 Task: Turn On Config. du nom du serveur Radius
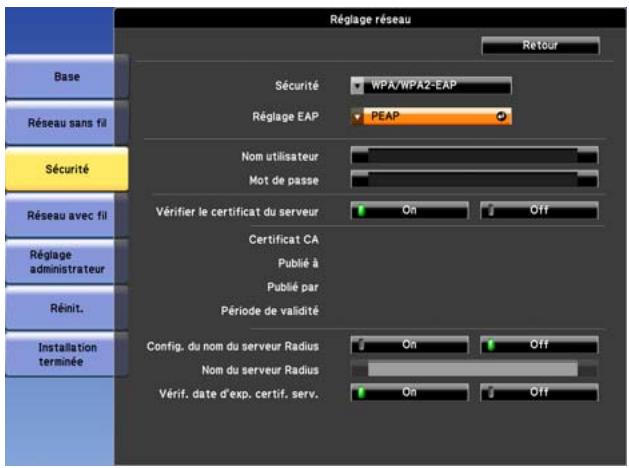click(409, 344)
